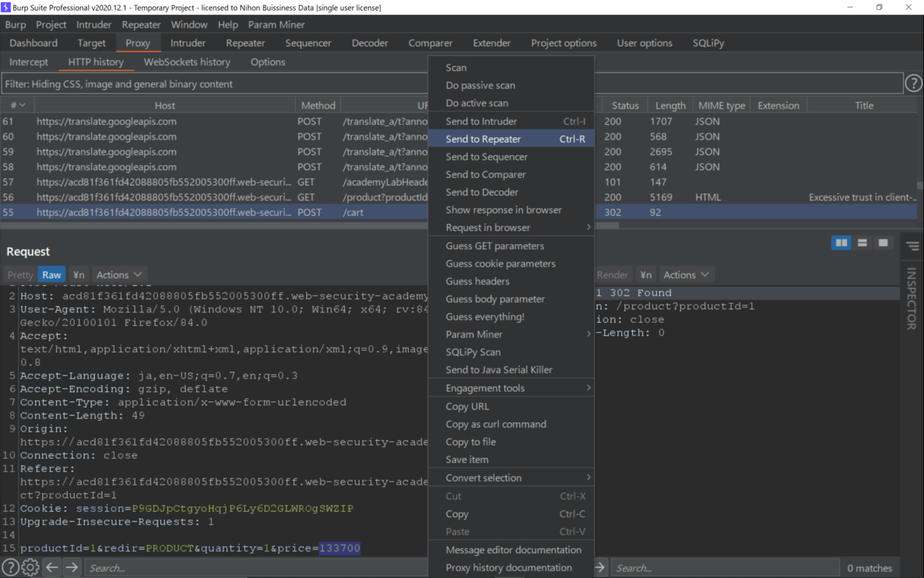
Task: Open request Actions dropdown
Action: click(x=119, y=274)
